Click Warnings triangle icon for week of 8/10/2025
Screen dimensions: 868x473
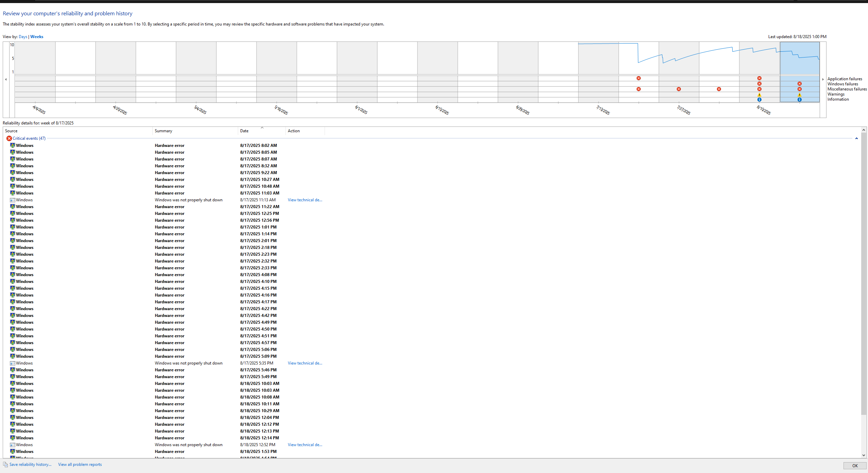759,95
